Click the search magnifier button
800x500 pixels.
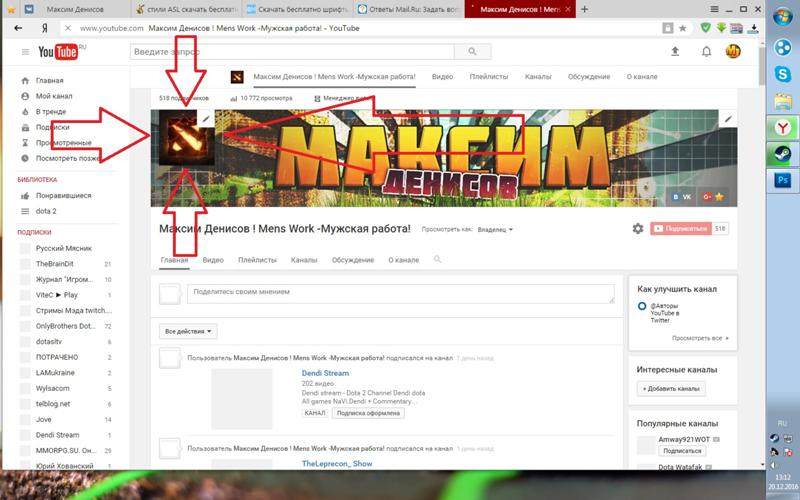(x=472, y=52)
